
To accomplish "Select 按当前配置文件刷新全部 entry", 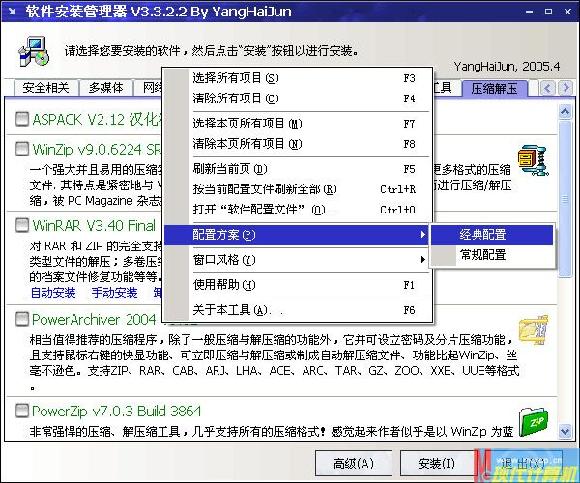I will 296,189.
